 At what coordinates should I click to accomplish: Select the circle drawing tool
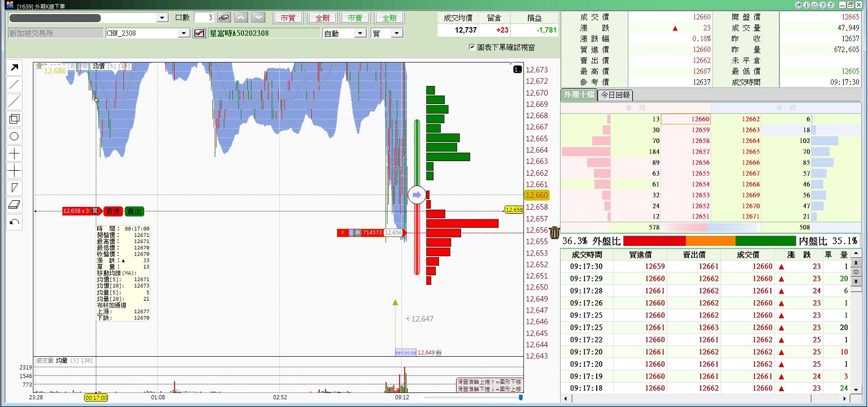[15, 136]
